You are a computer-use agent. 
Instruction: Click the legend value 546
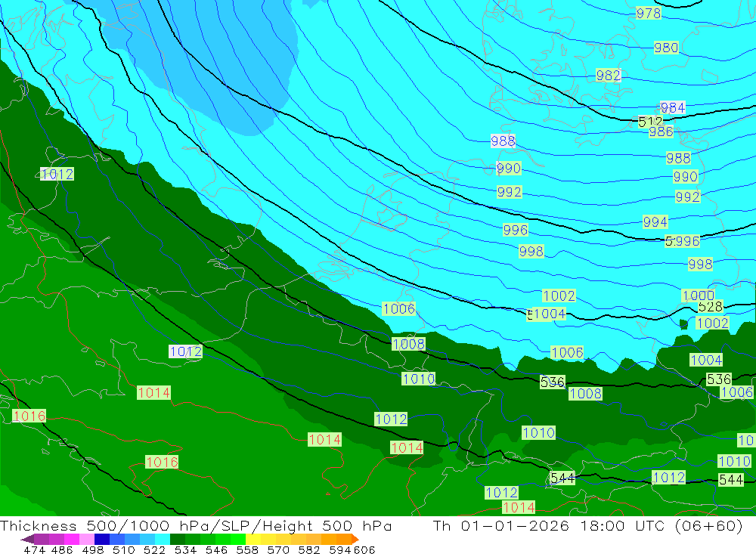pos(216,549)
